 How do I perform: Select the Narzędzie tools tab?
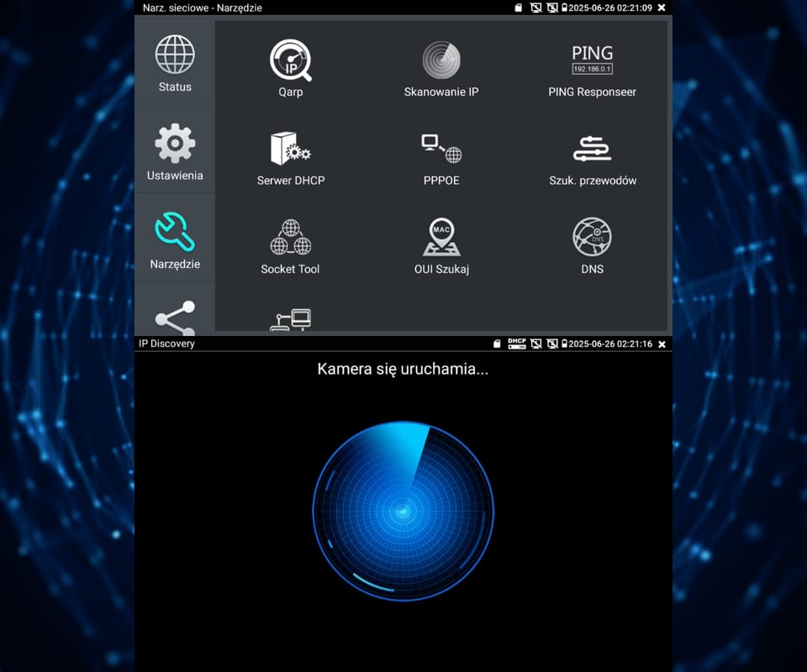175,241
